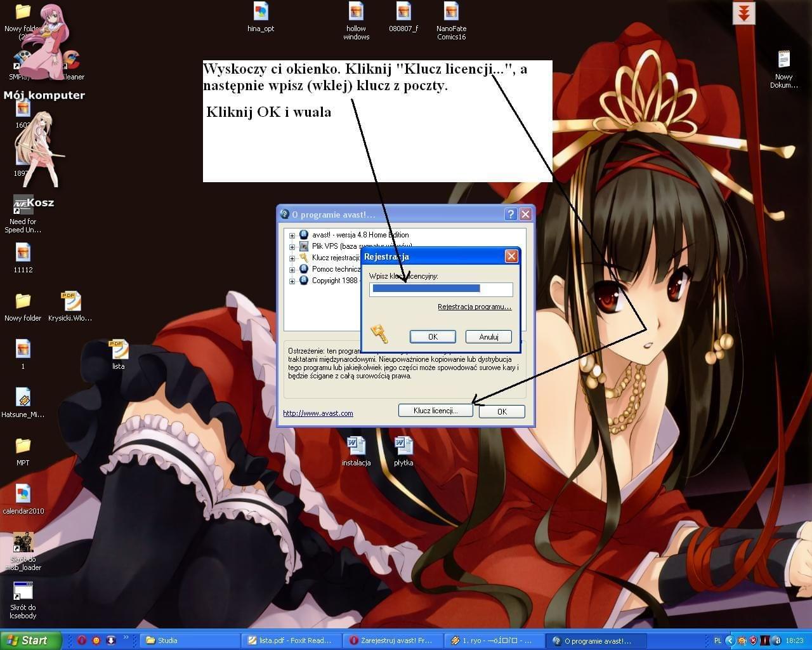Click the taskbar clock showing 18:23
Image resolution: width=812 pixels, height=650 pixels.
point(794,640)
